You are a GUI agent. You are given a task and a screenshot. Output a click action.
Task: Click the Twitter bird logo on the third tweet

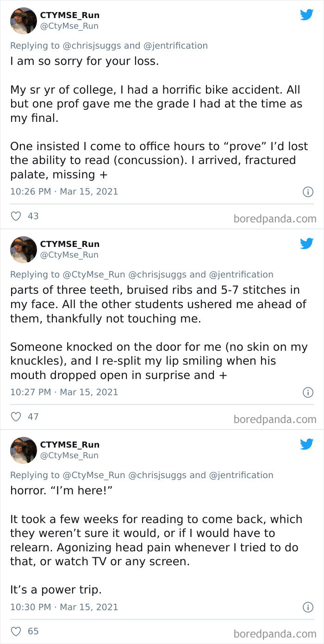point(307,444)
